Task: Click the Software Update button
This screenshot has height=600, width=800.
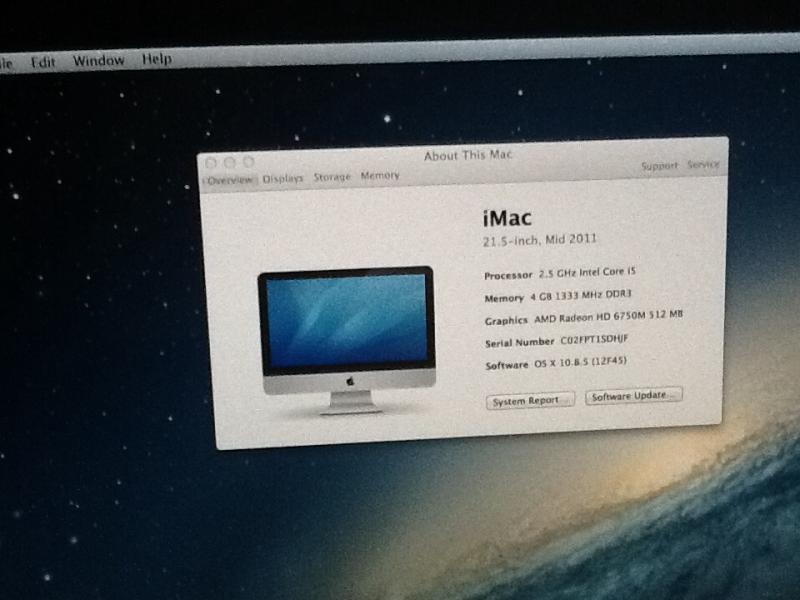Action: 634,396
